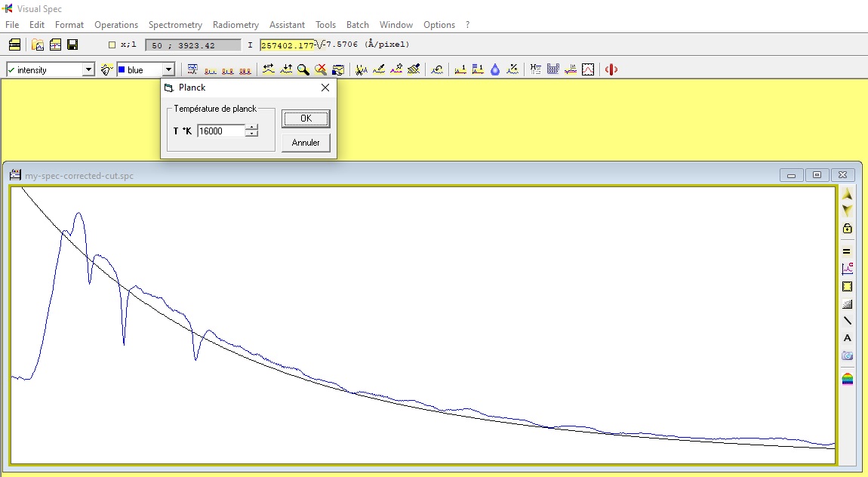Open the blue color dropdown
This screenshot has width=868, height=477.
168,69
